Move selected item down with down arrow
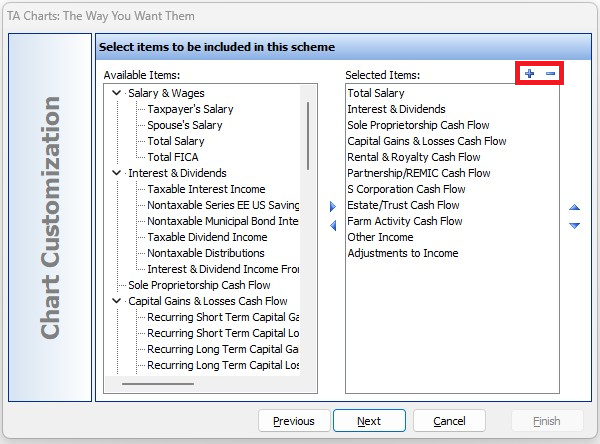600x444 pixels. [x=574, y=225]
